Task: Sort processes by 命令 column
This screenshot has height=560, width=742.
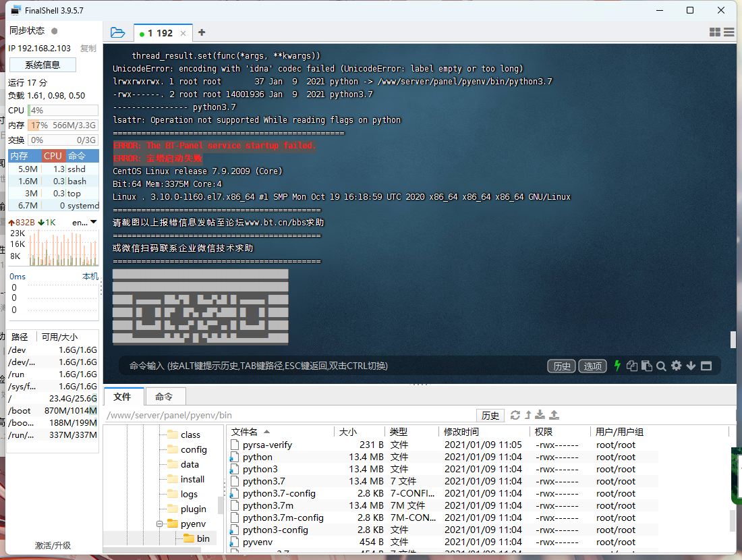Action: point(82,156)
